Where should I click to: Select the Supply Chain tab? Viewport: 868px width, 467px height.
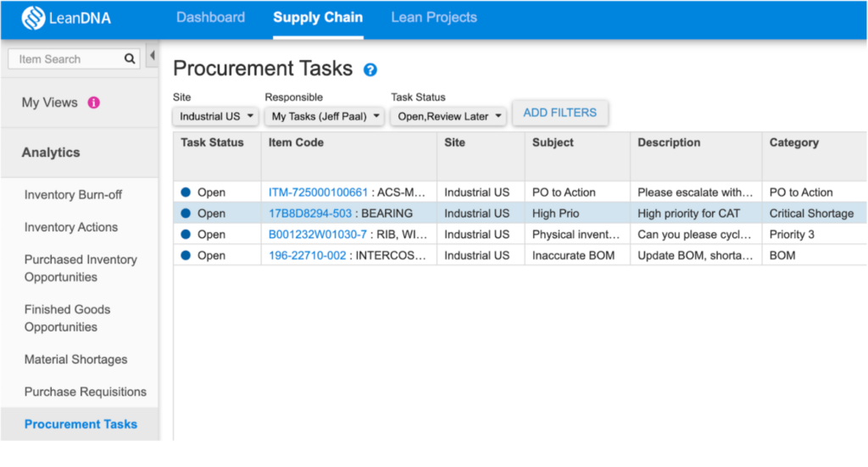pyautogui.click(x=318, y=17)
